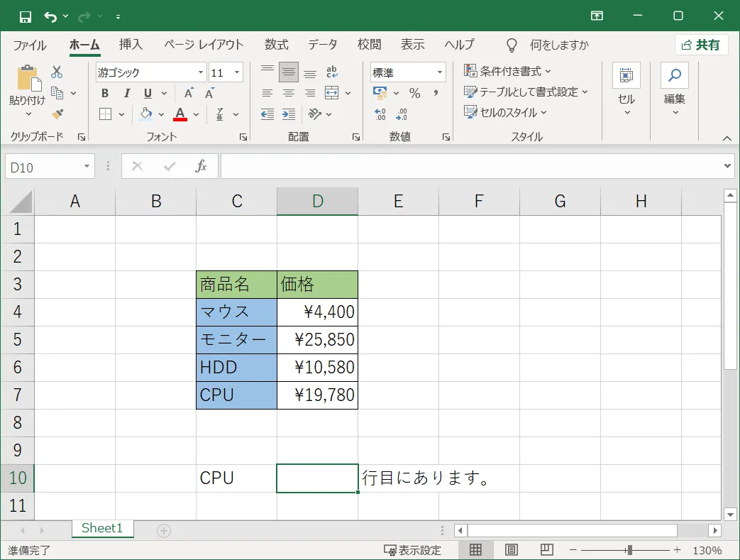Switch to Page Break Preview button
The height and width of the screenshot is (560, 740).
point(547,549)
